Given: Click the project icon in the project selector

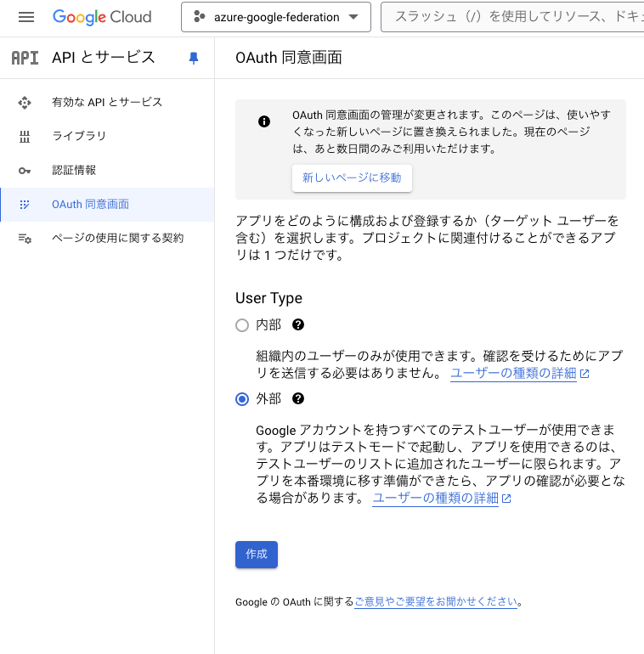Looking at the screenshot, I should pyautogui.click(x=200, y=17).
